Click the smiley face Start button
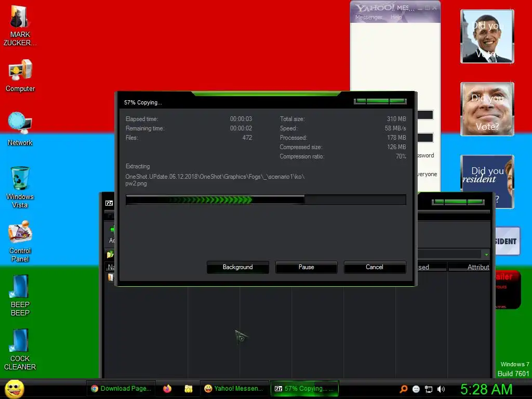532x399 pixels. tap(14, 389)
